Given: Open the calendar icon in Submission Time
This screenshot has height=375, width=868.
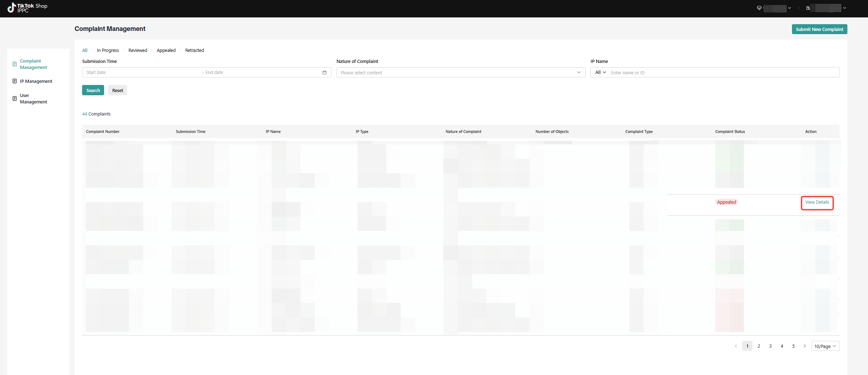Looking at the screenshot, I should pyautogui.click(x=324, y=73).
